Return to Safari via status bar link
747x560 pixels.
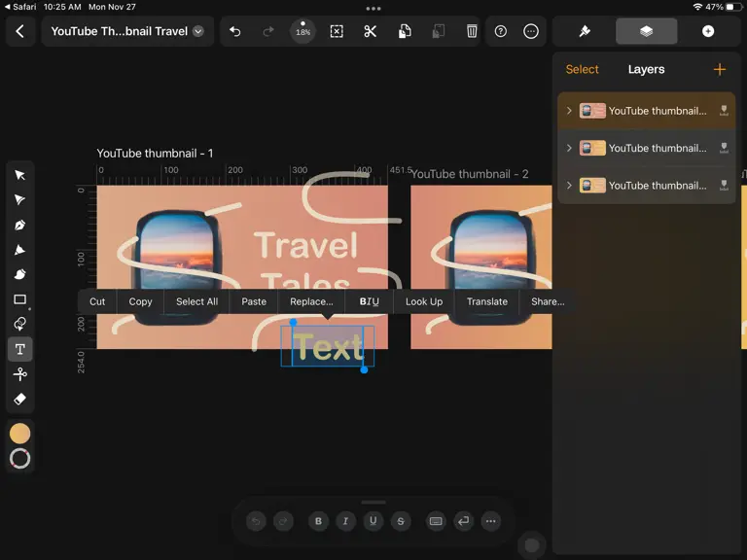tap(20, 7)
